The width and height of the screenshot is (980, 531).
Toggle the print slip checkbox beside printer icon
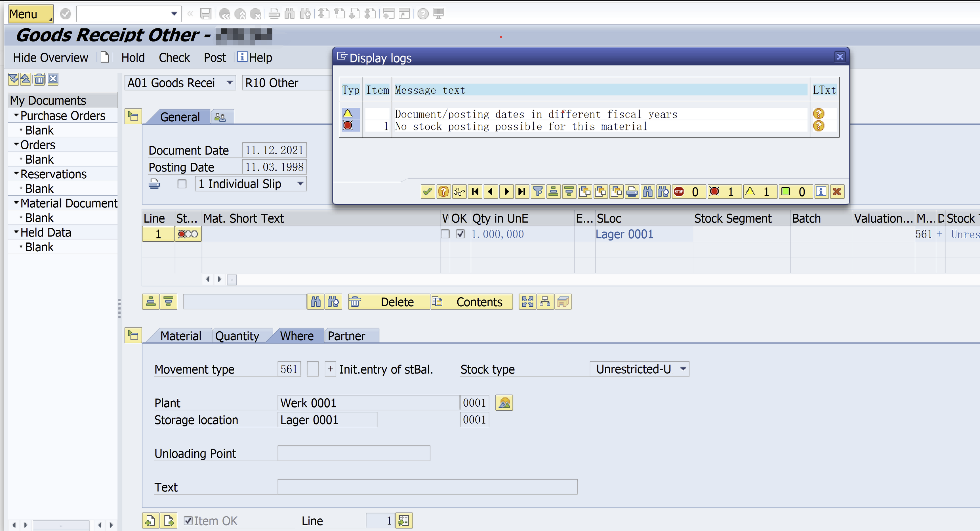[x=182, y=184]
